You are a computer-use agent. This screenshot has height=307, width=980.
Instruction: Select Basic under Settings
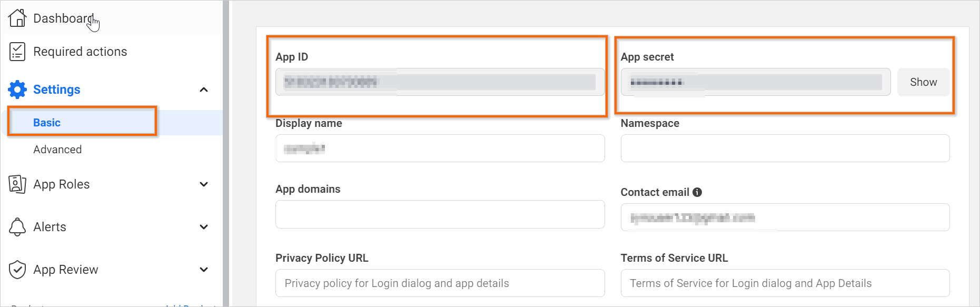(47, 123)
